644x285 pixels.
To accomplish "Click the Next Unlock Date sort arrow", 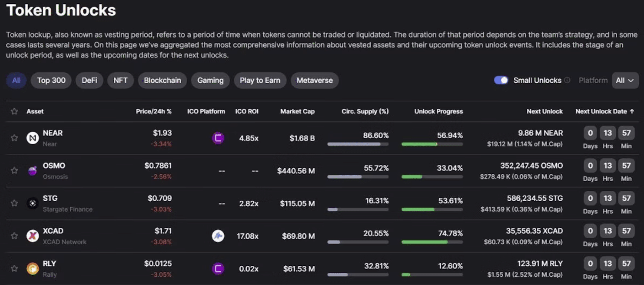I will (x=632, y=111).
